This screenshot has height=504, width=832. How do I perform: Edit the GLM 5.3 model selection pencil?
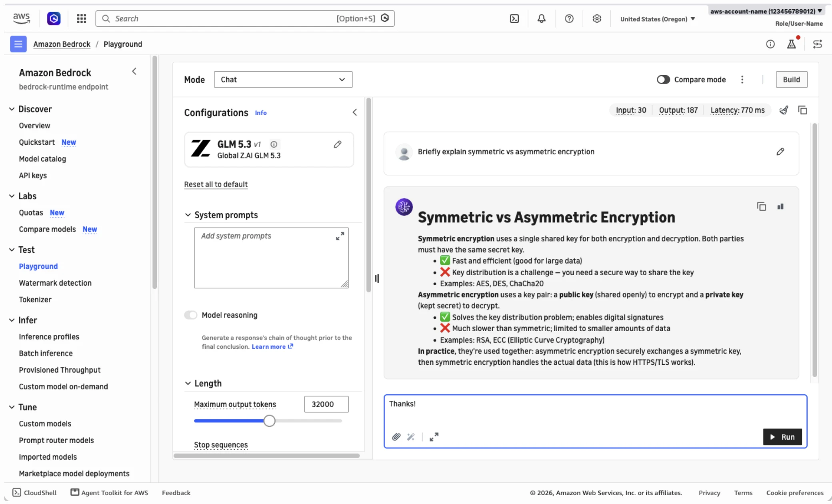(338, 144)
